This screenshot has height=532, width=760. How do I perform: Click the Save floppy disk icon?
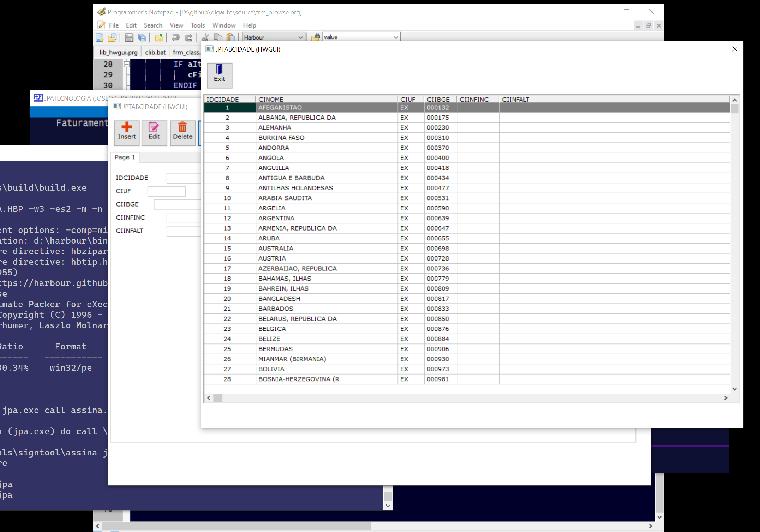click(129, 37)
